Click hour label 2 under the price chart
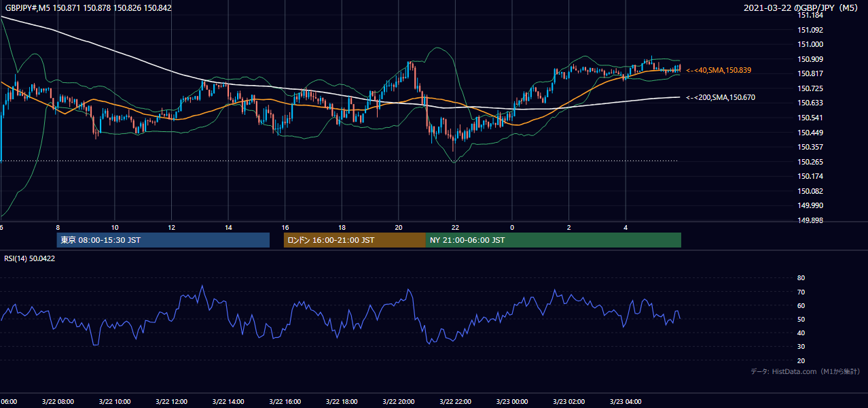Image resolution: width=868 pixels, height=408 pixels. tap(569, 228)
